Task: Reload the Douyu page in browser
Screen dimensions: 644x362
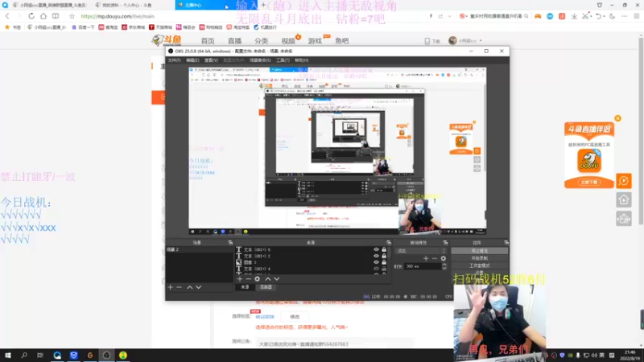Action: click(x=31, y=16)
